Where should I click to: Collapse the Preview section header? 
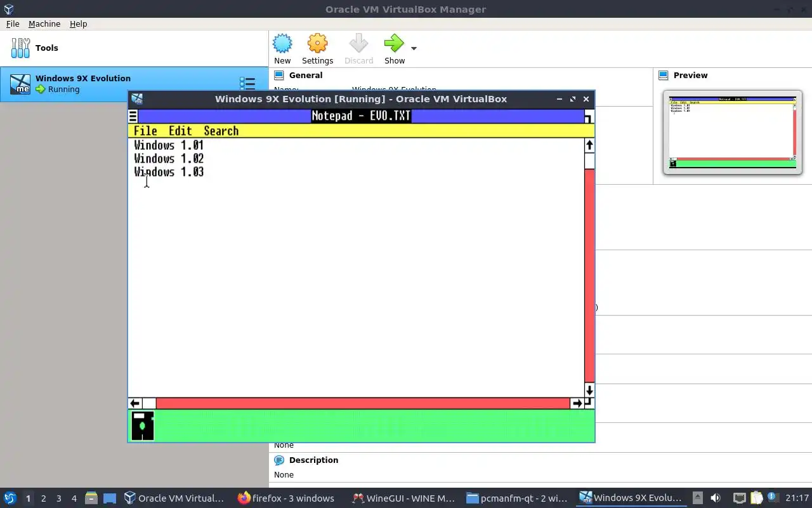point(690,75)
